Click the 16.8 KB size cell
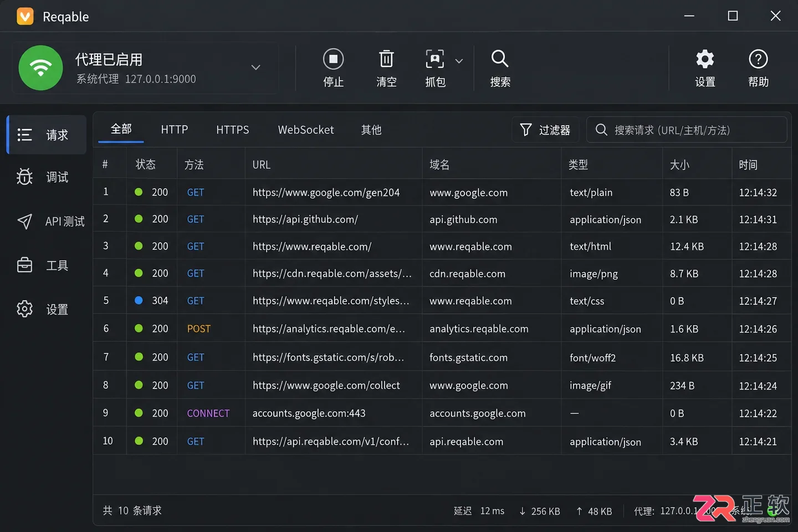 [x=687, y=357]
